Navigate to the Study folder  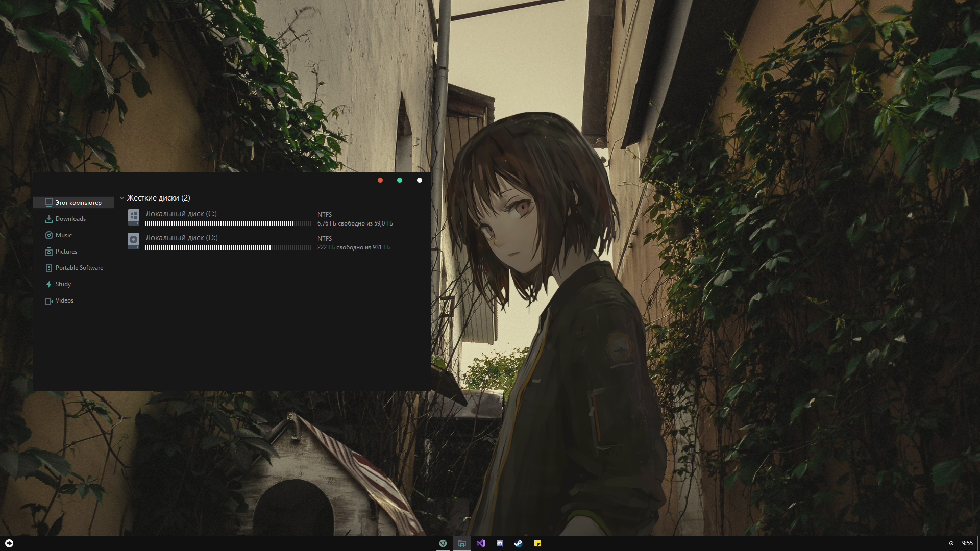(x=63, y=284)
